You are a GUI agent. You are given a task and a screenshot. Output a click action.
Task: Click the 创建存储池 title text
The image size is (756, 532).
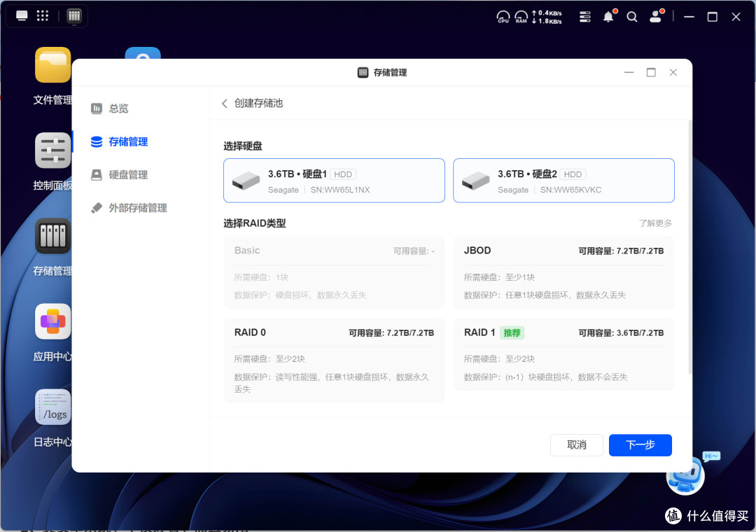[258, 103]
